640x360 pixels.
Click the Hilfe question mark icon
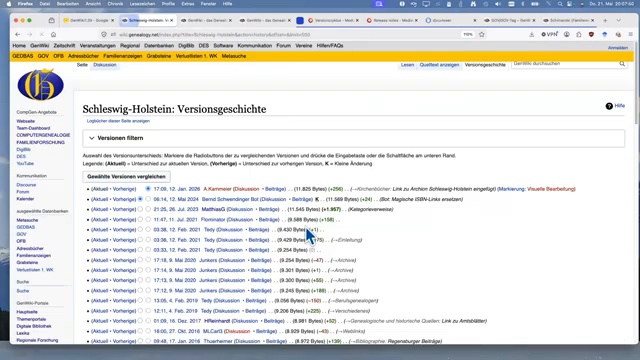coord(609,106)
